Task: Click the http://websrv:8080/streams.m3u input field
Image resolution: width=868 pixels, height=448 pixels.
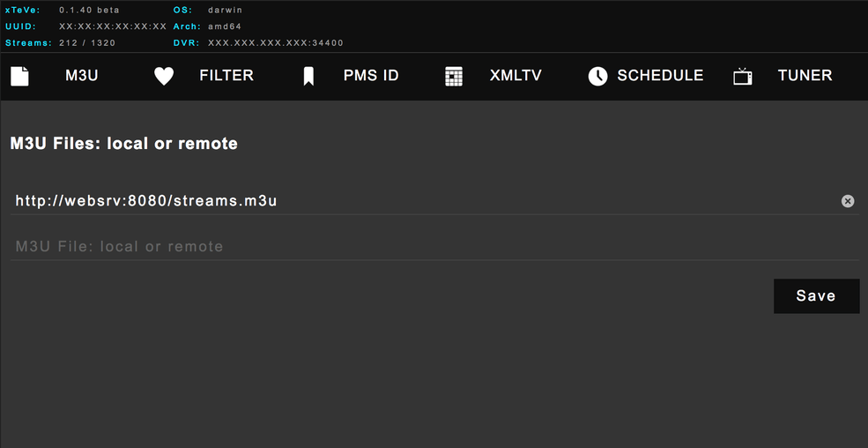Action: pos(423,201)
